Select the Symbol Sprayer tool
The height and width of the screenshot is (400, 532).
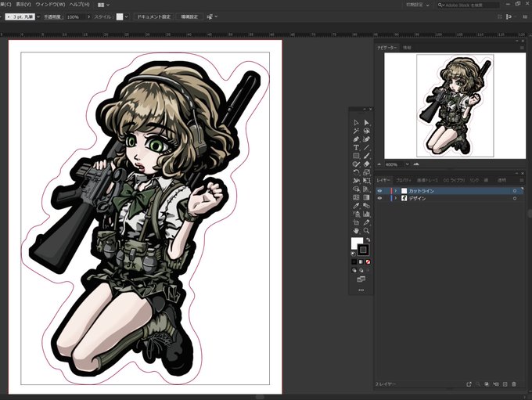point(356,214)
